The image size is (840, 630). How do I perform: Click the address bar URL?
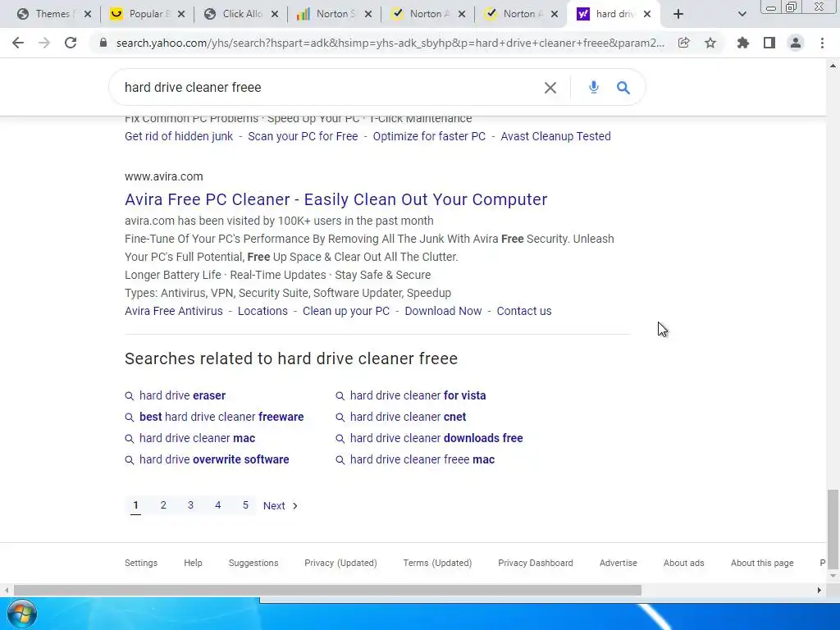tap(390, 43)
